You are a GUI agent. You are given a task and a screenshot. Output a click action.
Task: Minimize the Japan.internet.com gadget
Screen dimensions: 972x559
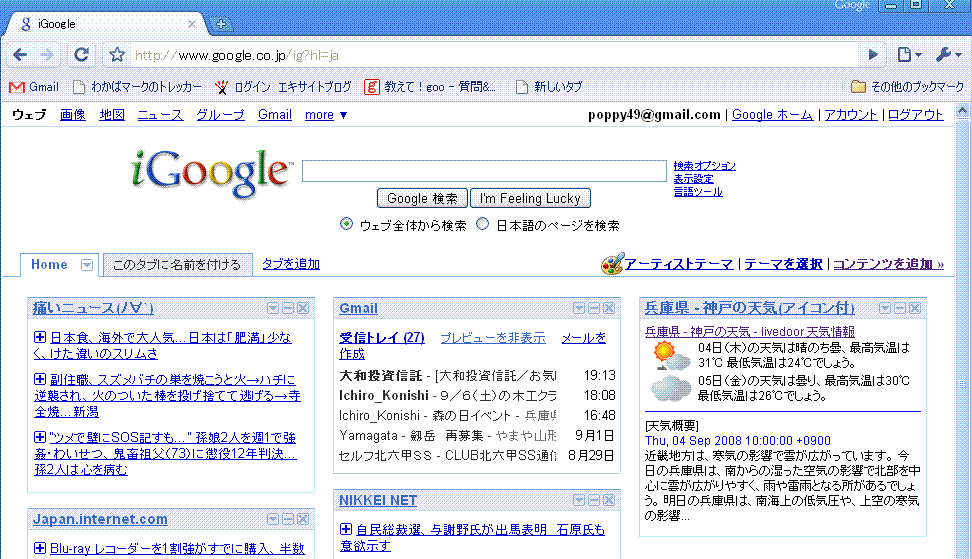288,519
